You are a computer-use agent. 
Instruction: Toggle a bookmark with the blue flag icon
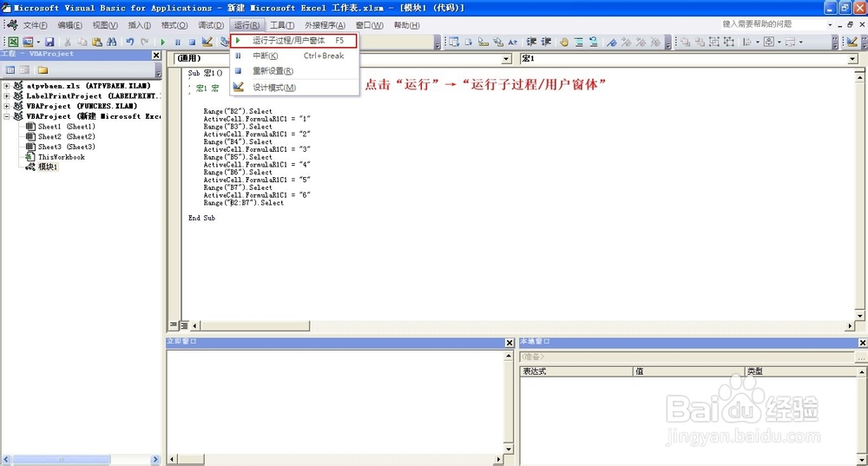coord(612,42)
